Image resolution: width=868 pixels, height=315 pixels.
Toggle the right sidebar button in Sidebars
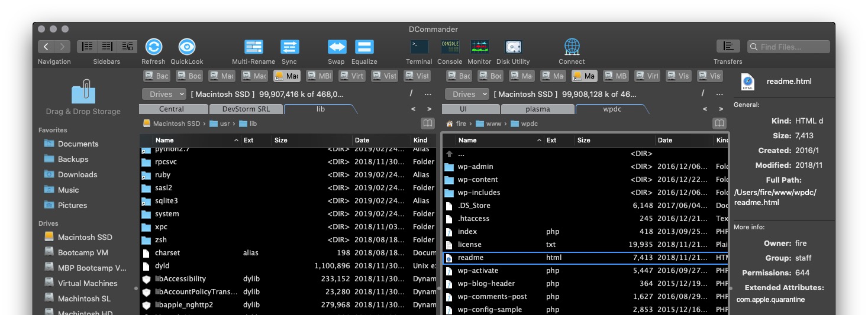pos(127,47)
